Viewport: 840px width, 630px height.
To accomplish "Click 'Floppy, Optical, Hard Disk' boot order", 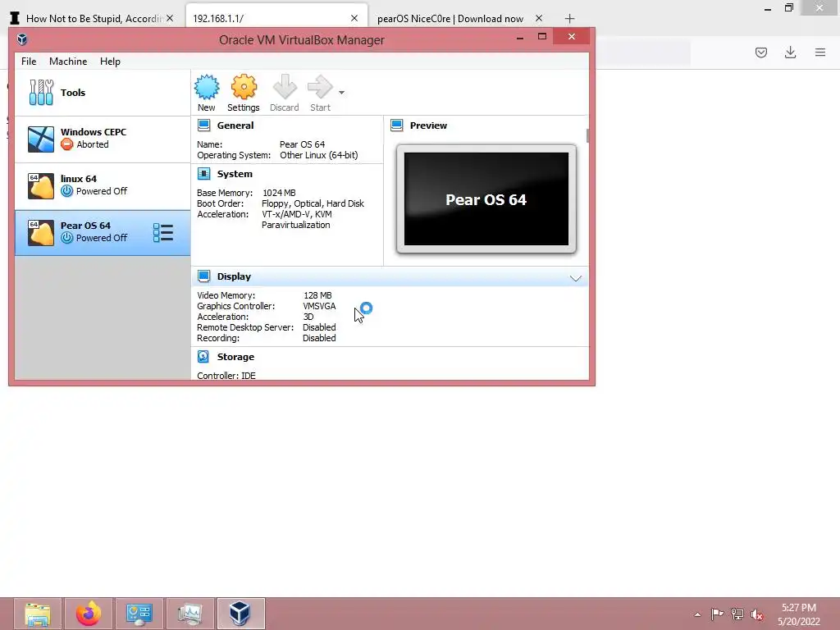I will click(313, 203).
